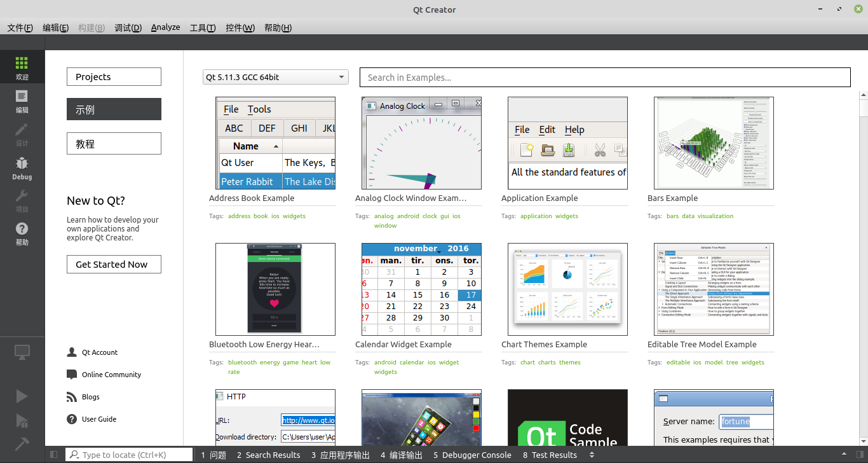This screenshot has width=868, height=463.
Task: Switch to the Welcome mode (欢迎)
Action: click(22, 67)
